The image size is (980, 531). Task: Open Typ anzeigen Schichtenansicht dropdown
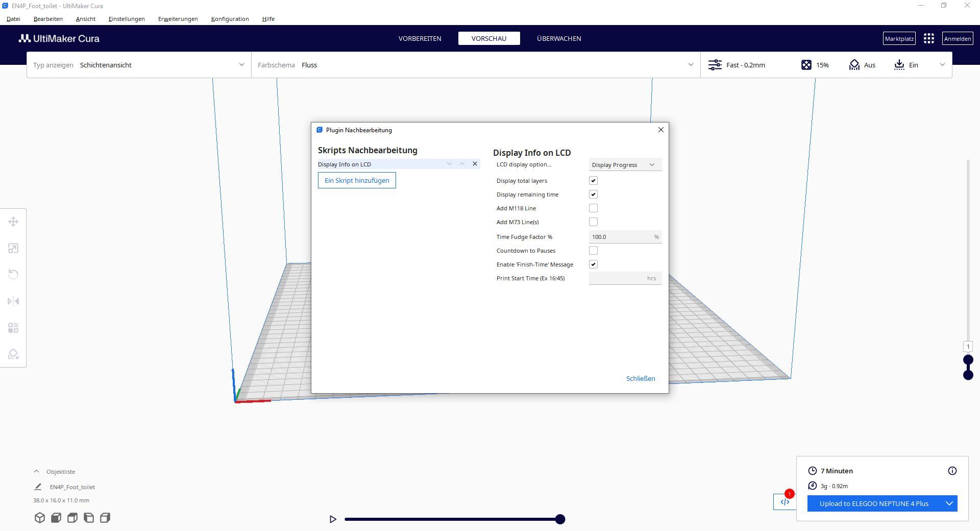pos(139,65)
